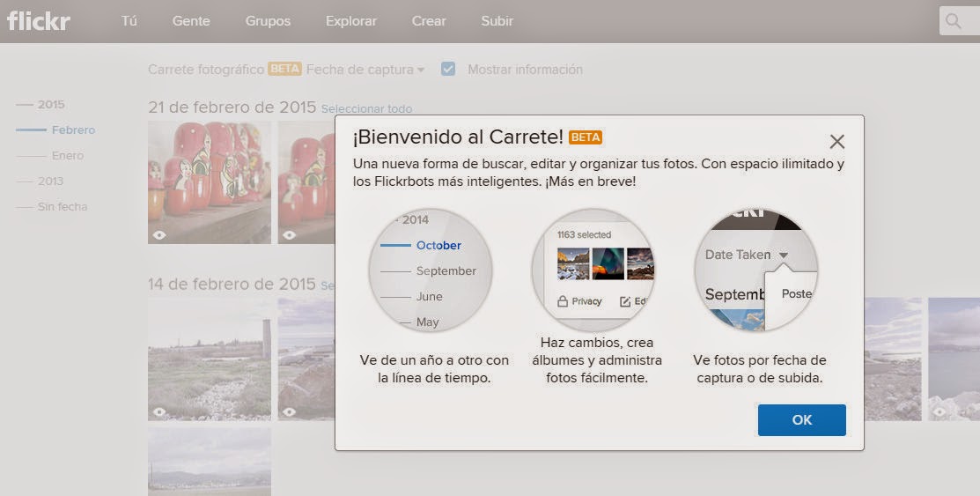Viewport: 980px width, 496px height.
Task: Open the lighthouse coast photo thumbnail
Action: (x=210, y=359)
